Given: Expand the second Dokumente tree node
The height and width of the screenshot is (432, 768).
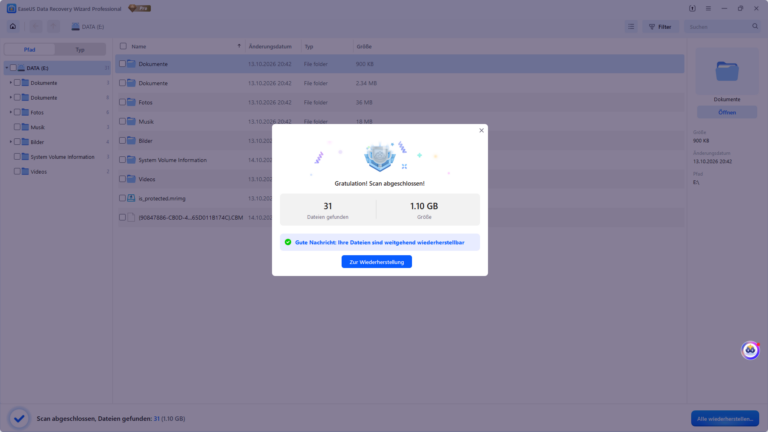Looking at the screenshot, I should pos(11,97).
